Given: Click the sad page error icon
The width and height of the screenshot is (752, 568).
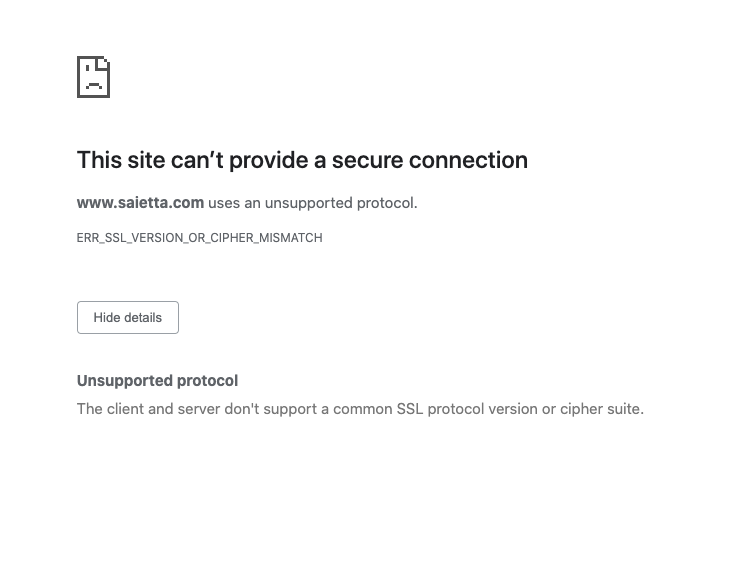Looking at the screenshot, I should (94, 77).
